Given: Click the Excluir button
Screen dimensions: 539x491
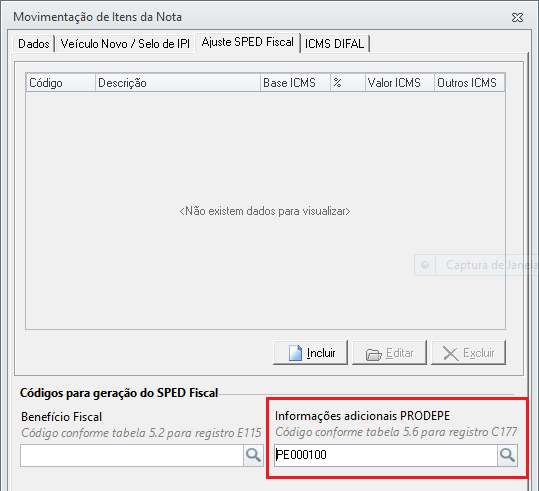Looking at the screenshot, I should coord(468,353).
